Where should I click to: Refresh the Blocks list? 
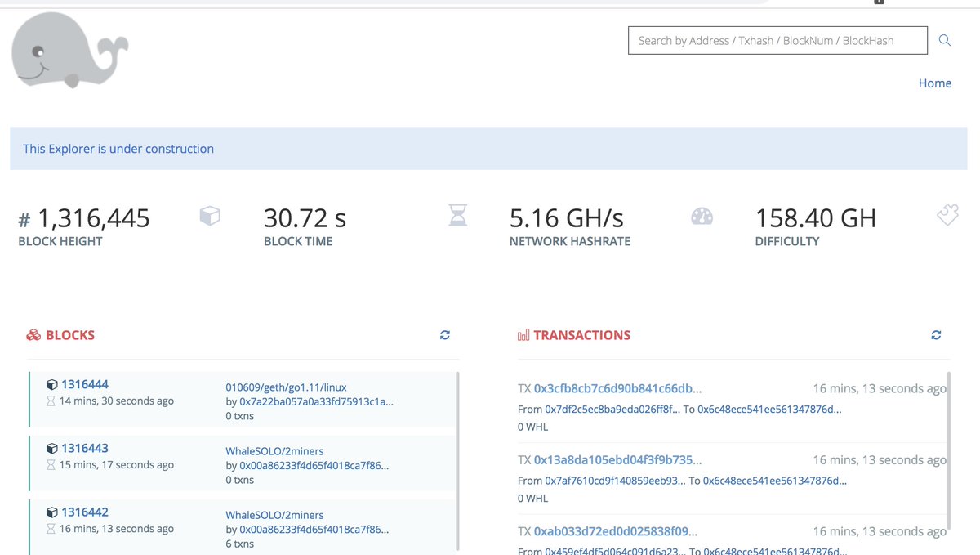point(445,335)
